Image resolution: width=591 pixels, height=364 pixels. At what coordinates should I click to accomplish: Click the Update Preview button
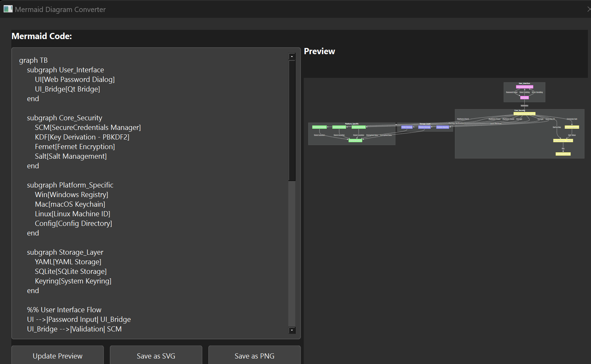[58, 355]
